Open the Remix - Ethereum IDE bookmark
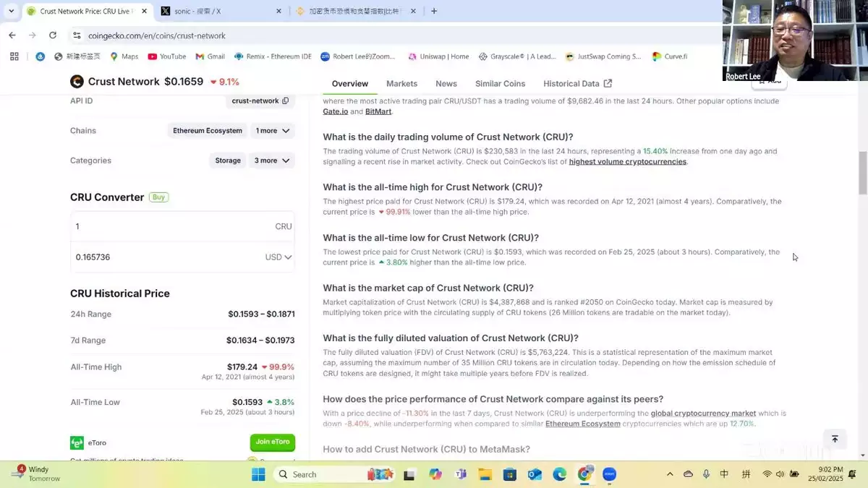Image resolution: width=868 pixels, height=488 pixels. pos(273,56)
